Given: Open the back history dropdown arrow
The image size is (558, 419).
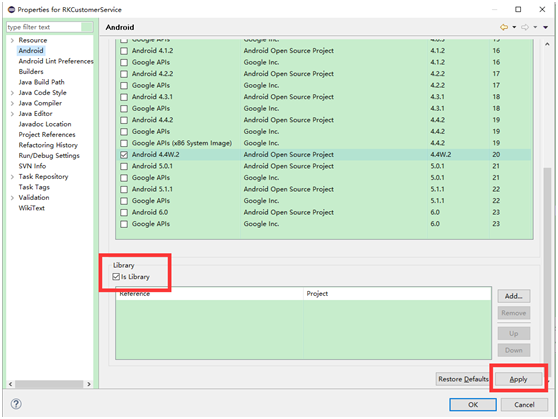Looking at the screenshot, I should pos(514,27).
